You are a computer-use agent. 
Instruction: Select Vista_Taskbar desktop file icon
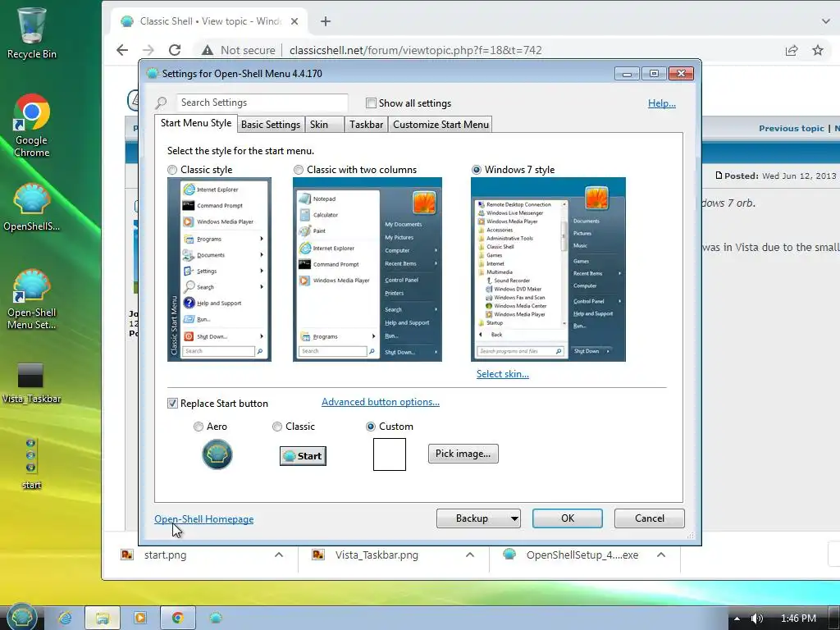click(31, 383)
